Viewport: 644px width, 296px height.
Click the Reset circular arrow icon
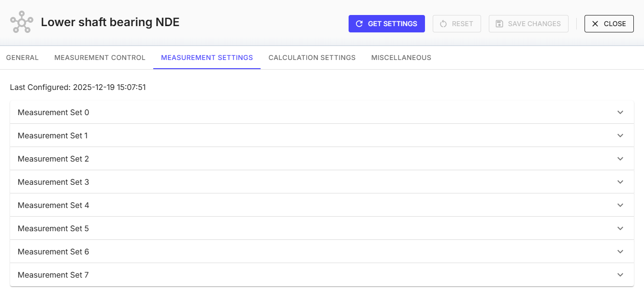pyautogui.click(x=443, y=24)
